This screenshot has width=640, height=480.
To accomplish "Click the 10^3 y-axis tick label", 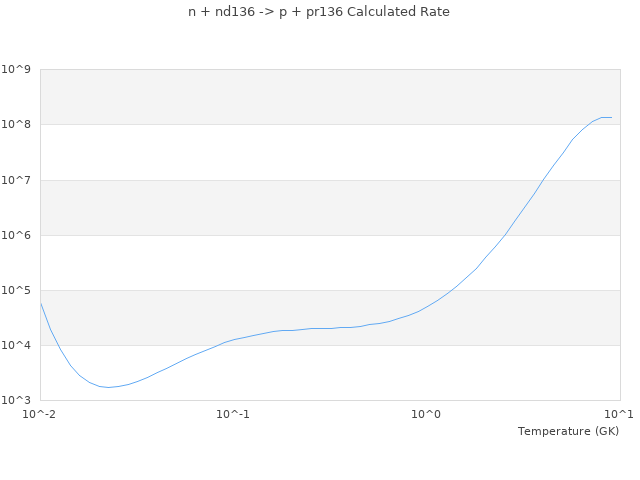I will tap(17, 400).
